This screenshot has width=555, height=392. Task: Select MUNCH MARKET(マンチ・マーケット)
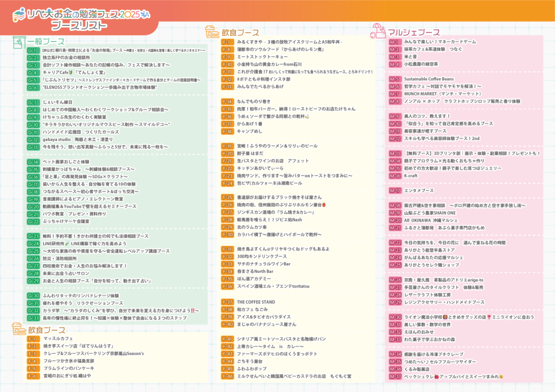435,94
